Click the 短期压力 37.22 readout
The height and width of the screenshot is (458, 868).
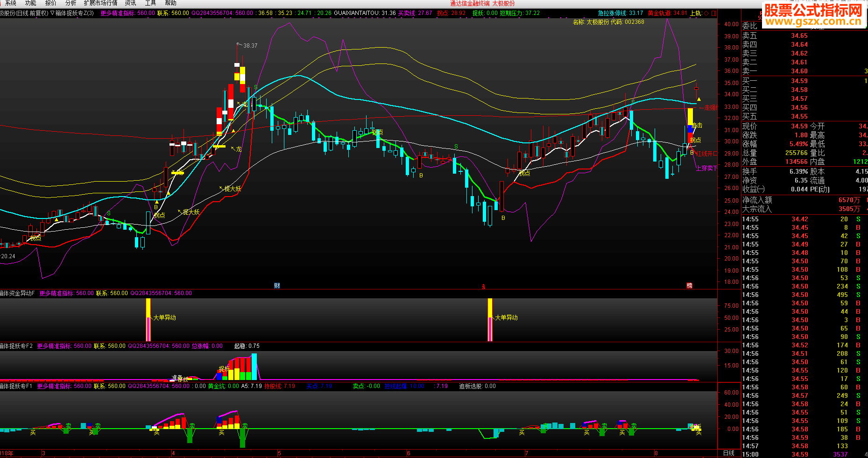point(520,13)
